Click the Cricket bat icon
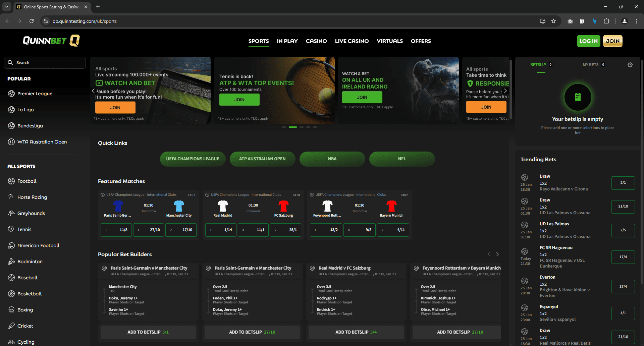The width and height of the screenshot is (644, 346). coord(11,326)
